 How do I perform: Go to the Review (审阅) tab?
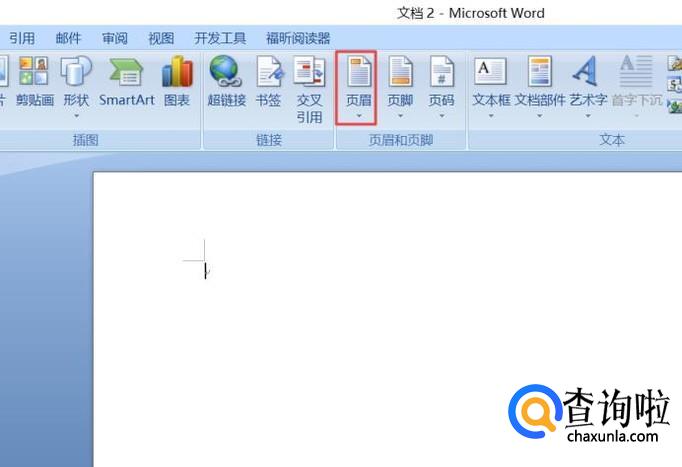pyautogui.click(x=114, y=38)
